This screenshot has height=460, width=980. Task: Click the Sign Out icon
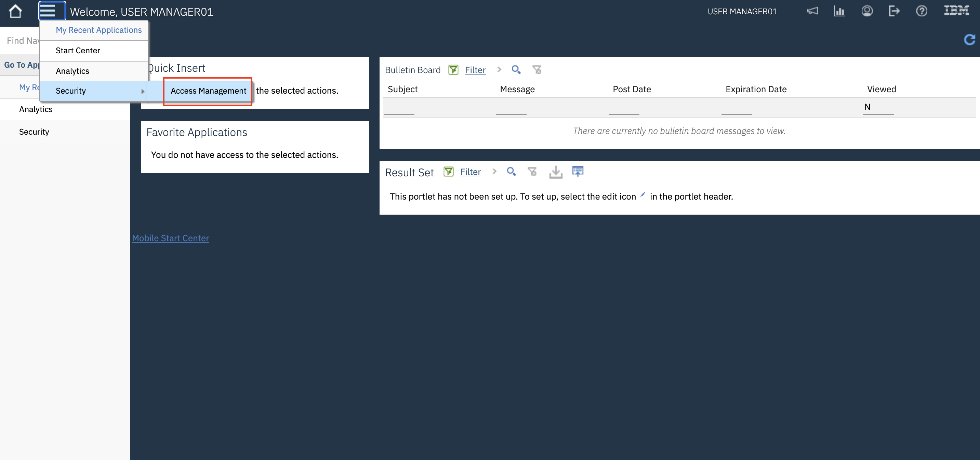tap(895, 11)
